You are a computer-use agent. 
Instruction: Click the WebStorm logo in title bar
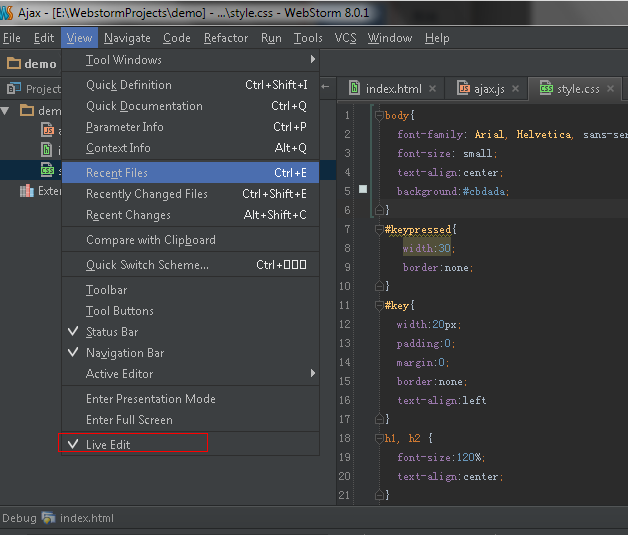pyautogui.click(x=7, y=13)
